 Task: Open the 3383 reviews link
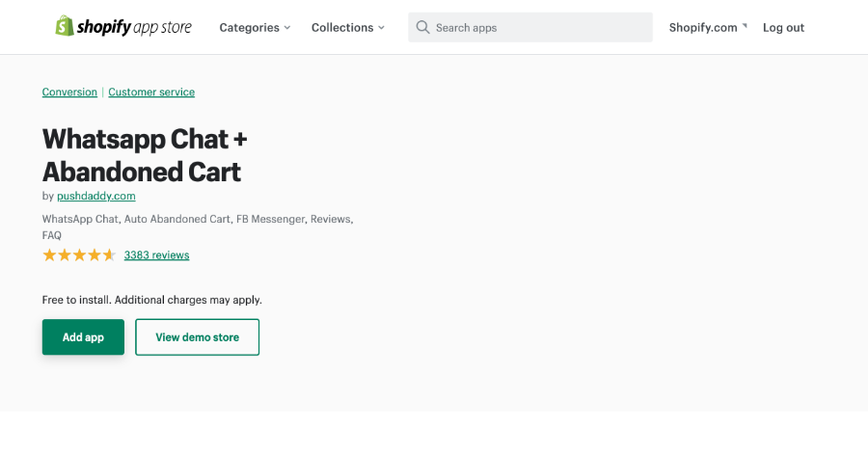tap(156, 255)
